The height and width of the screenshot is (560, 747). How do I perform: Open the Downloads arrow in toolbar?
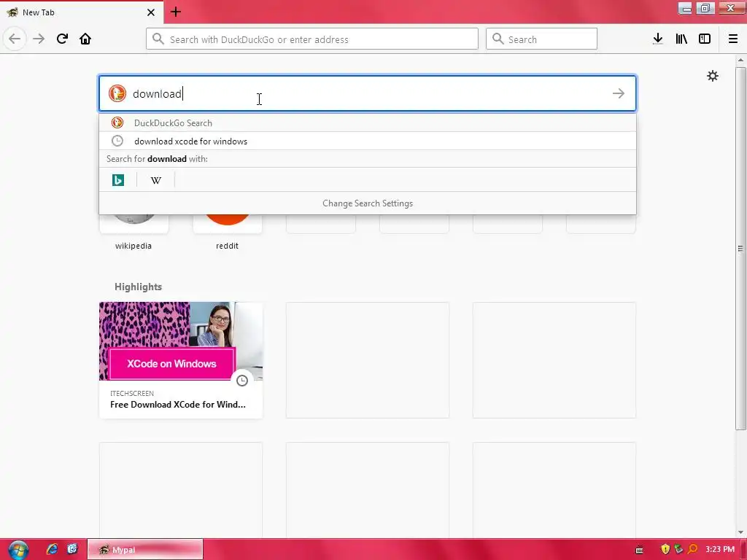click(658, 39)
